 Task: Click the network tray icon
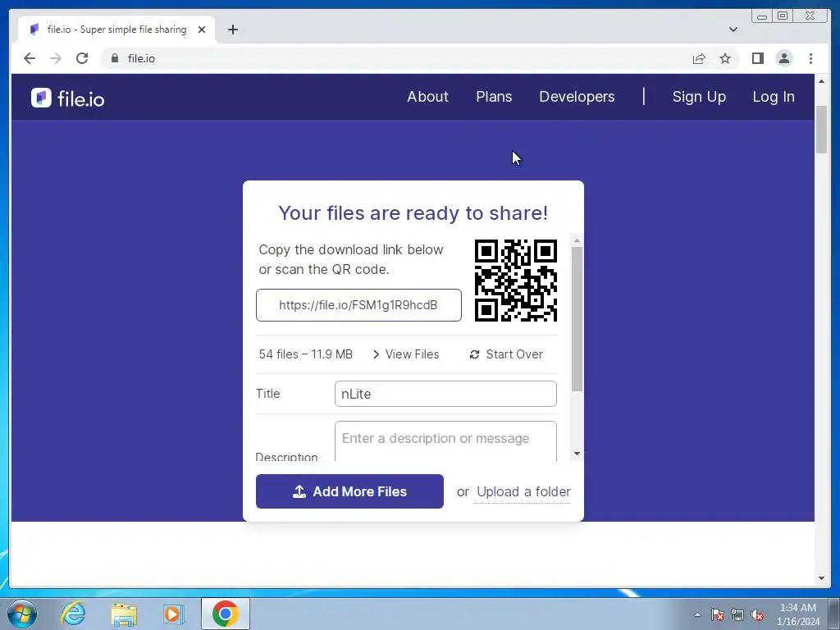737,614
